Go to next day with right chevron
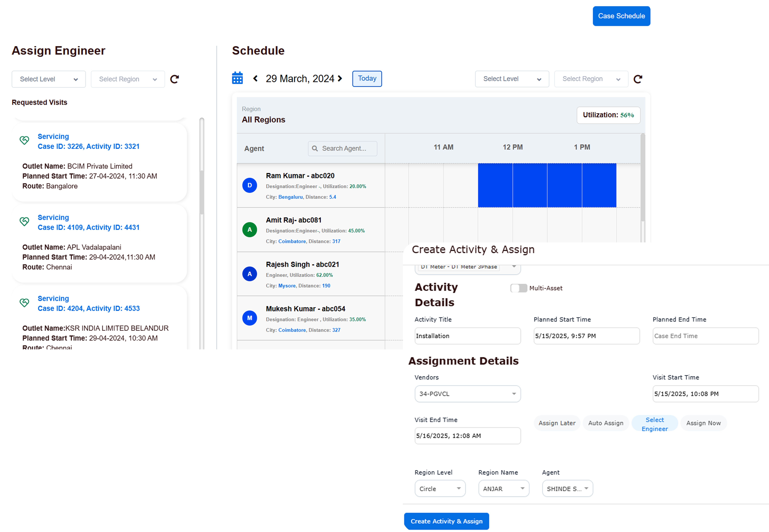 tap(340, 78)
